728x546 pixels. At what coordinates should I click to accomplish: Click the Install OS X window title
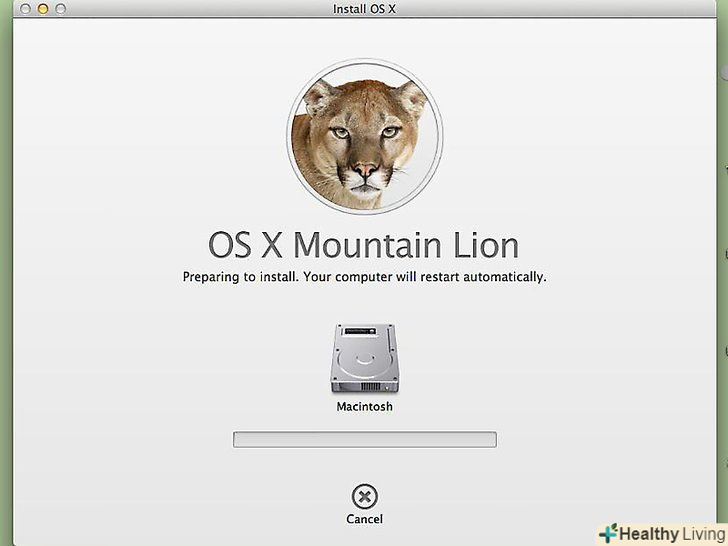pyautogui.click(x=364, y=9)
